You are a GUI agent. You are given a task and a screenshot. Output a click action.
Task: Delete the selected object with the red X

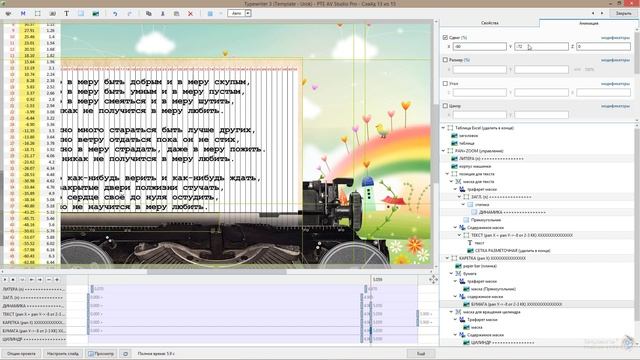[x=190, y=13]
